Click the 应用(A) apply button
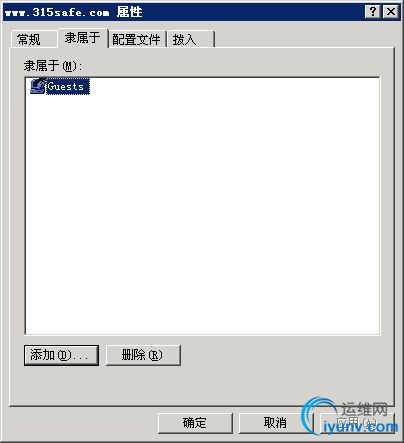 coord(357,423)
